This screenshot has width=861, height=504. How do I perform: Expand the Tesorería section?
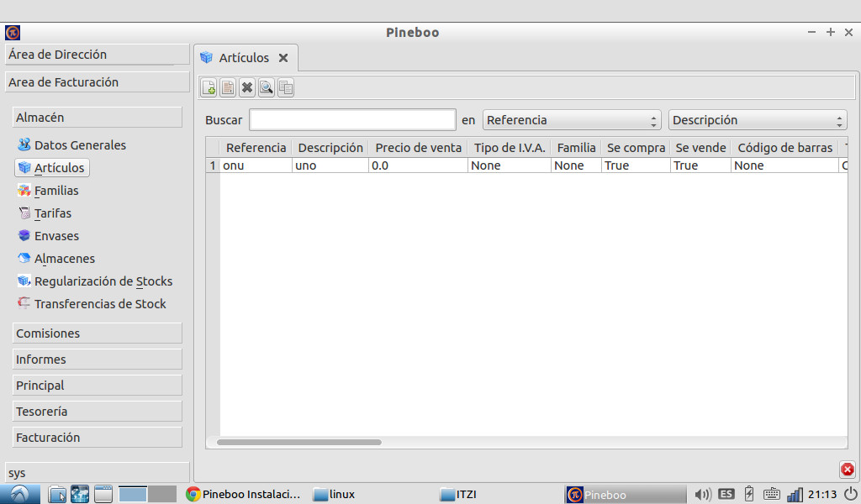click(x=98, y=412)
